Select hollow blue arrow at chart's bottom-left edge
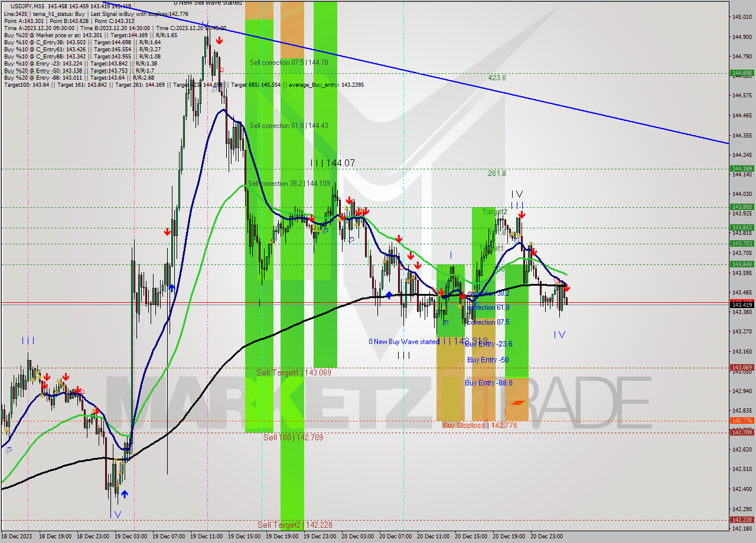756x543 pixels. (x=8, y=450)
